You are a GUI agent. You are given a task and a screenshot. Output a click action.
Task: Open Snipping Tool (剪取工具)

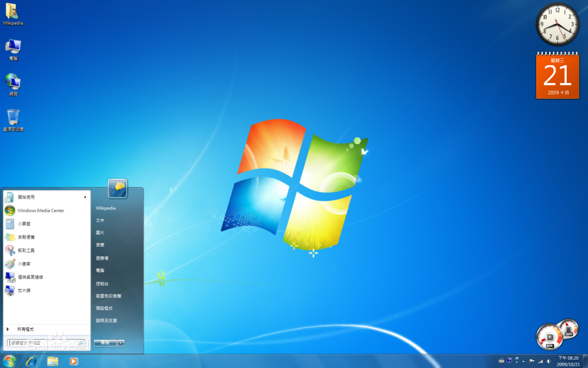(x=26, y=250)
